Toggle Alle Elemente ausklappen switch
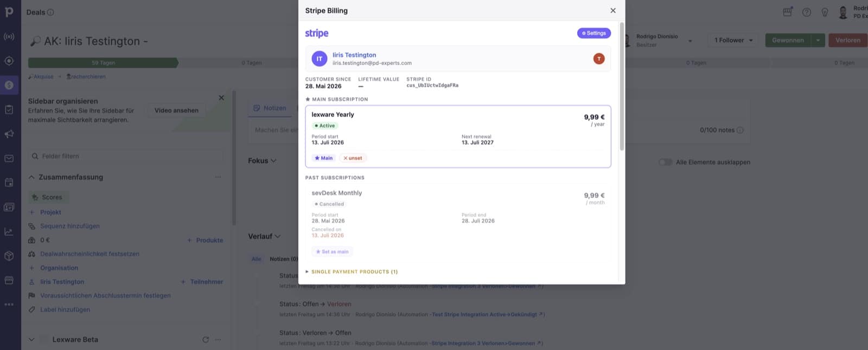The width and height of the screenshot is (868, 350). tap(665, 162)
